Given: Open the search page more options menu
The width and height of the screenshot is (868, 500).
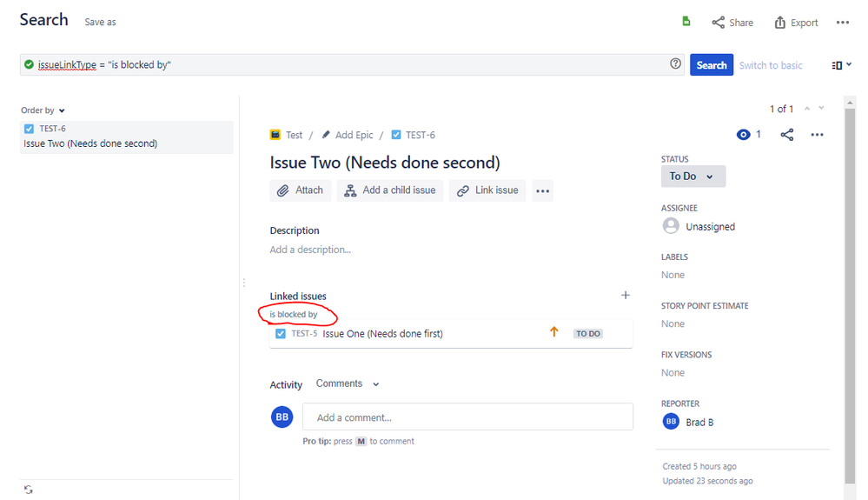Looking at the screenshot, I should click(842, 23).
